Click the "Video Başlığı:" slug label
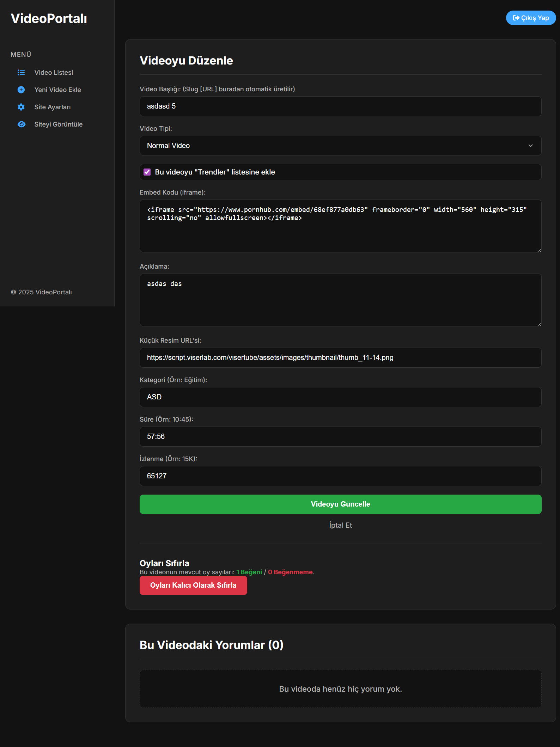The height and width of the screenshot is (747, 560). (217, 89)
